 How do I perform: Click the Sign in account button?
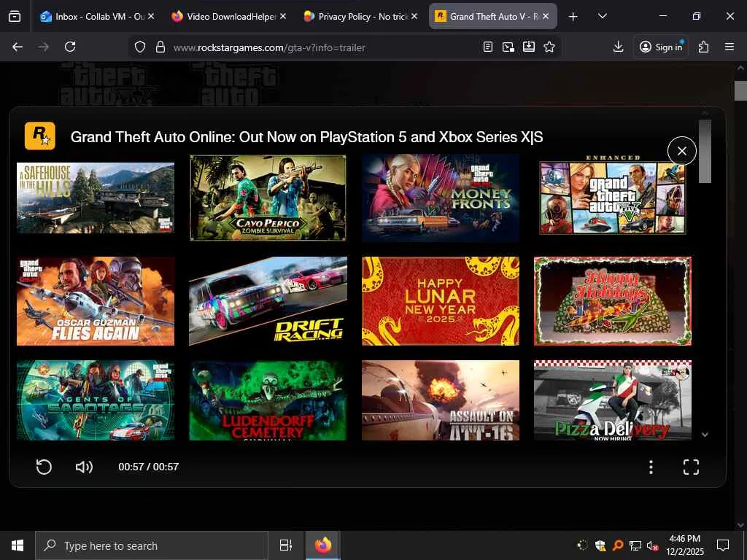661,47
